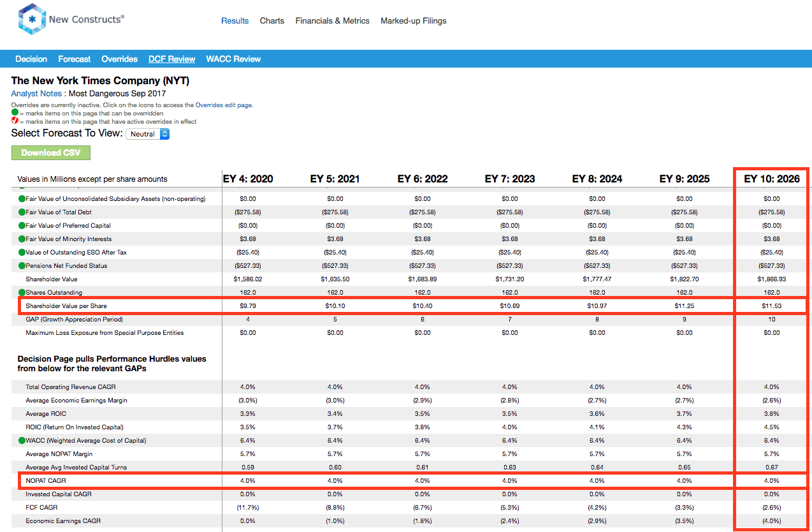Open the WACC Review tab
Screen dimensions: 812x532
(x=233, y=59)
